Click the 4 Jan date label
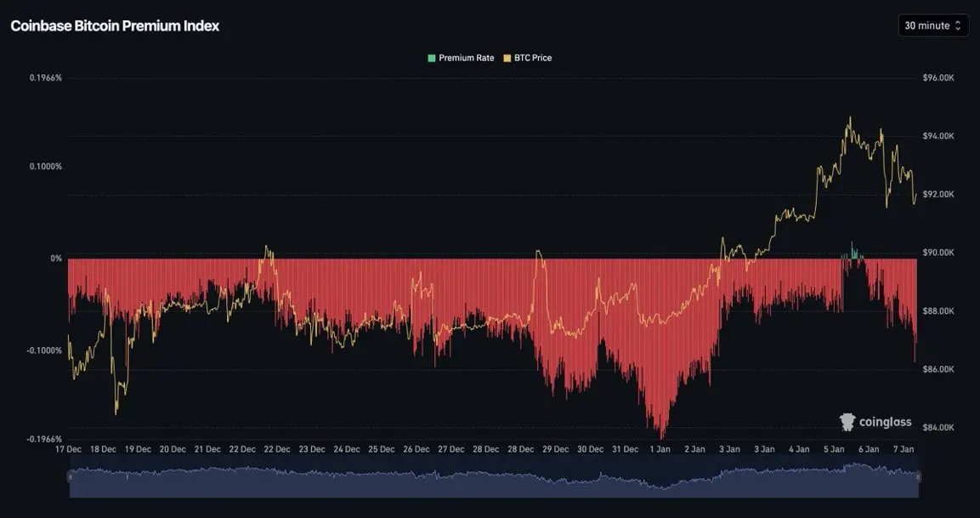This screenshot has height=518, width=980. tap(799, 449)
